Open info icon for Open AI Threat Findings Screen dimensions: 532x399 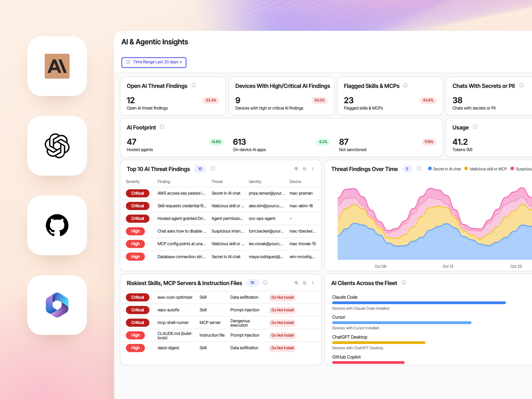[194, 85]
